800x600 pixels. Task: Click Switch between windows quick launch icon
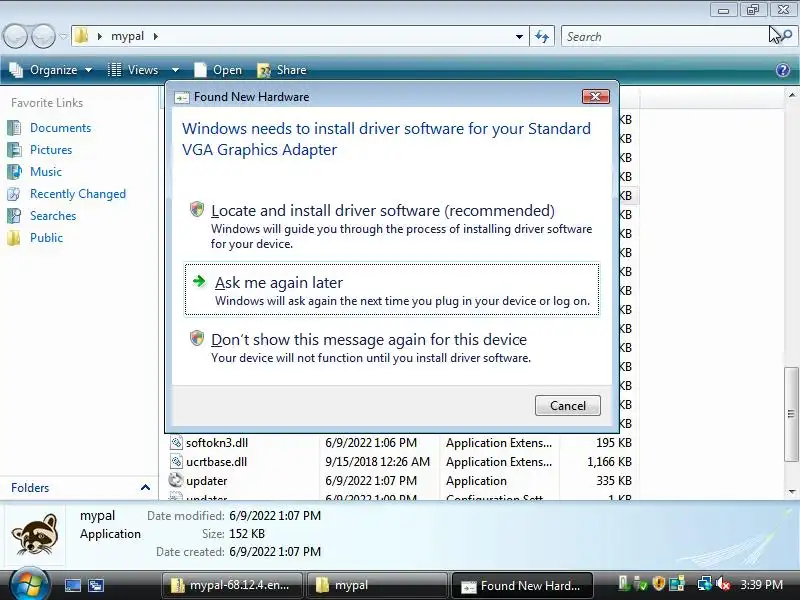click(x=95, y=585)
